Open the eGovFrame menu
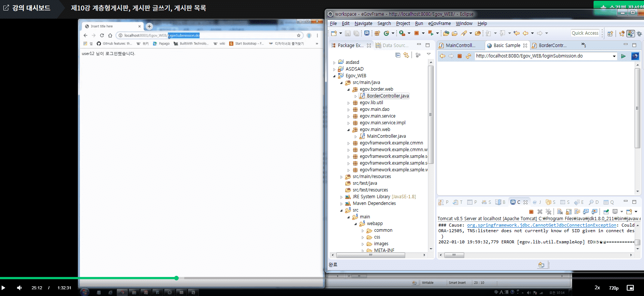The width and height of the screenshot is (644, 296). 439,24
